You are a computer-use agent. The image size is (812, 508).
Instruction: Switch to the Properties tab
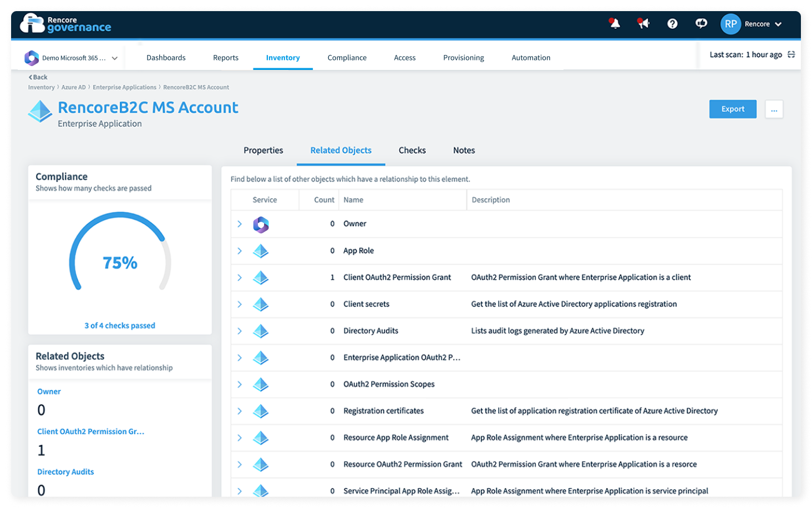click(x=263, y=150)
